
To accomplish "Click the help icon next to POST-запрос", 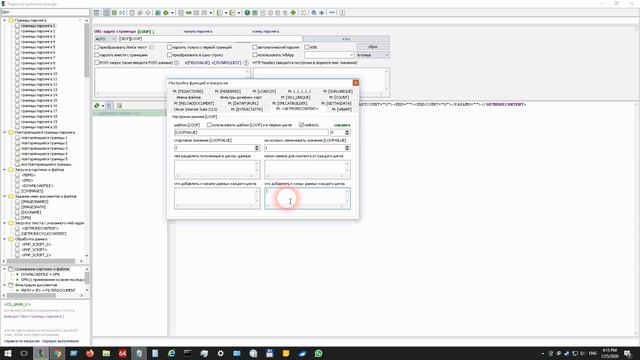I will (177, 63).
